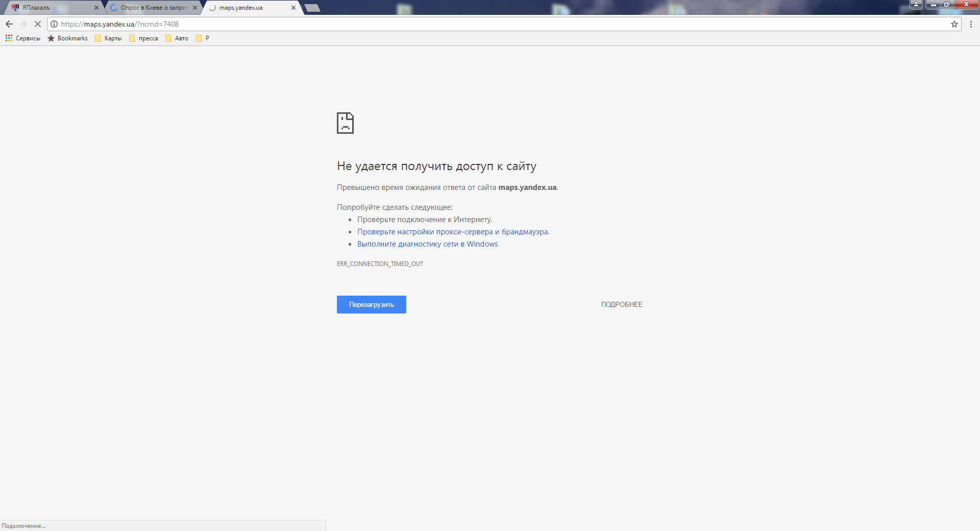Select the ERR_CONNECTION_TIMED_OUT error code
Image resolution: width=980 pixels, height=531 pixels.
pos(380,264)
